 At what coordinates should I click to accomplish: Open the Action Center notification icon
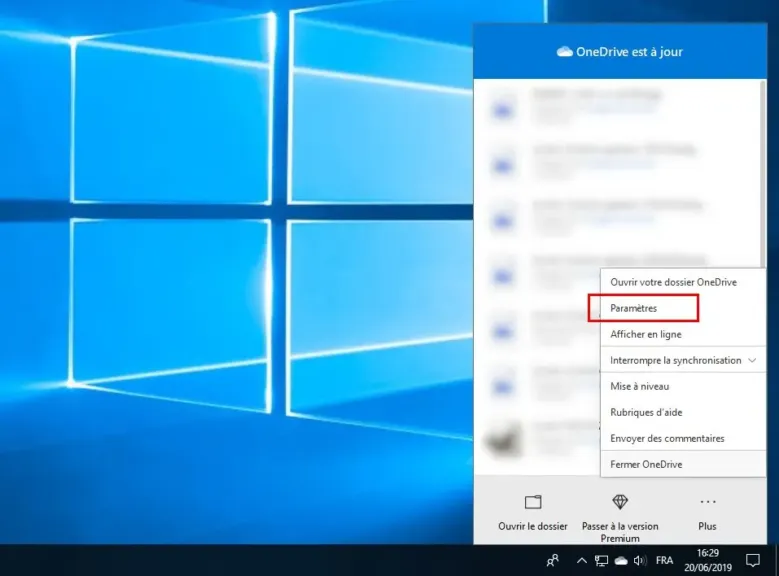tap(753, 561)
